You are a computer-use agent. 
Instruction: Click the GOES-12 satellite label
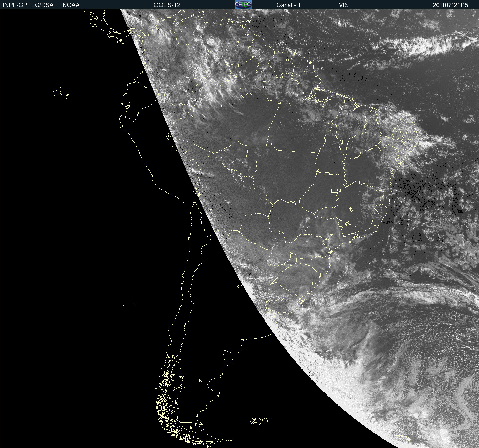point(167,5)
